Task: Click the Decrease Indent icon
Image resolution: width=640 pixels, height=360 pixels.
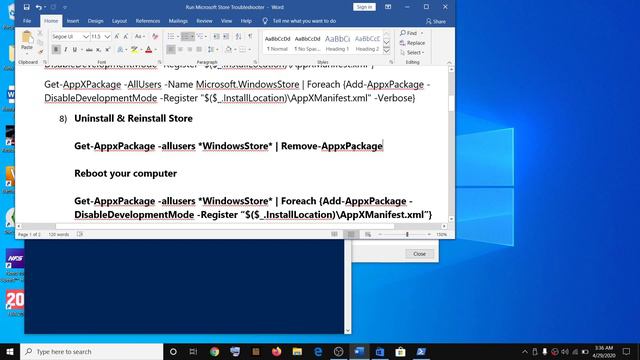Action: point(216,36)
